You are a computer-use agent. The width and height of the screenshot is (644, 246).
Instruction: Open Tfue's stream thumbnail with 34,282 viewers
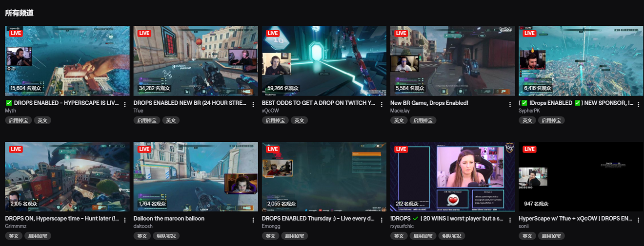pos(196,61)
